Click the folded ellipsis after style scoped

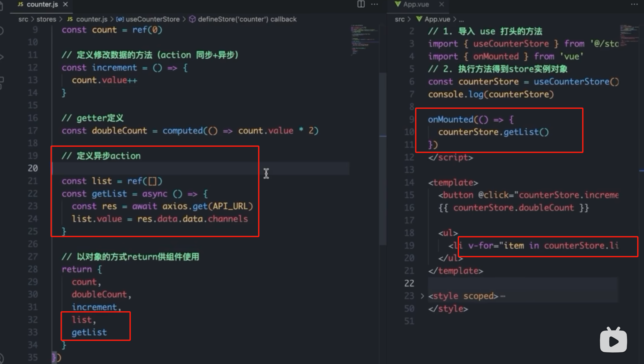pos(502,296)
